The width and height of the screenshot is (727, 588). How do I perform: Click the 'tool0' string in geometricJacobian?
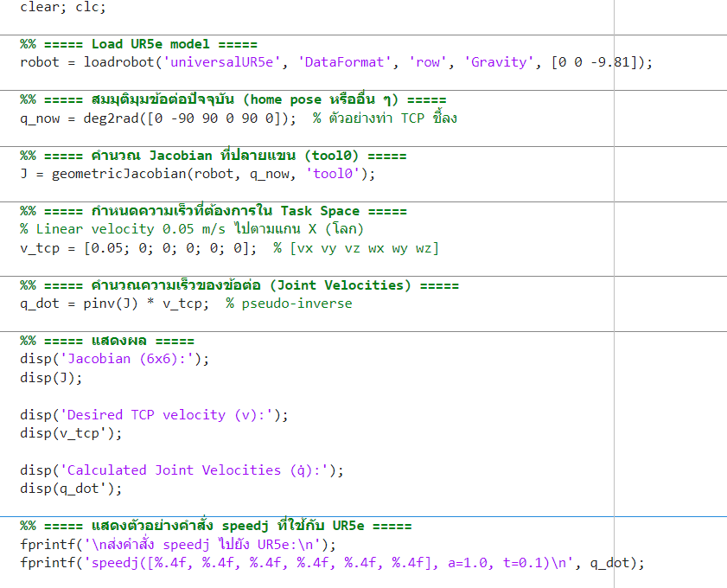point(333,174)
